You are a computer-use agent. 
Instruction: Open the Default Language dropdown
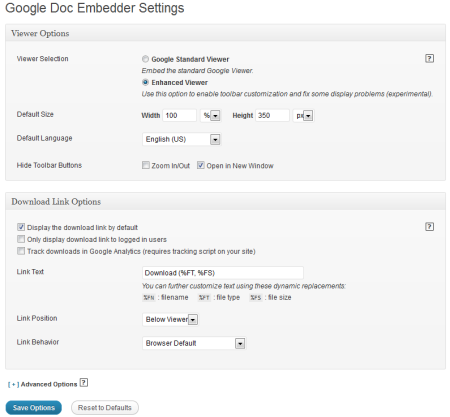point(182,139)
